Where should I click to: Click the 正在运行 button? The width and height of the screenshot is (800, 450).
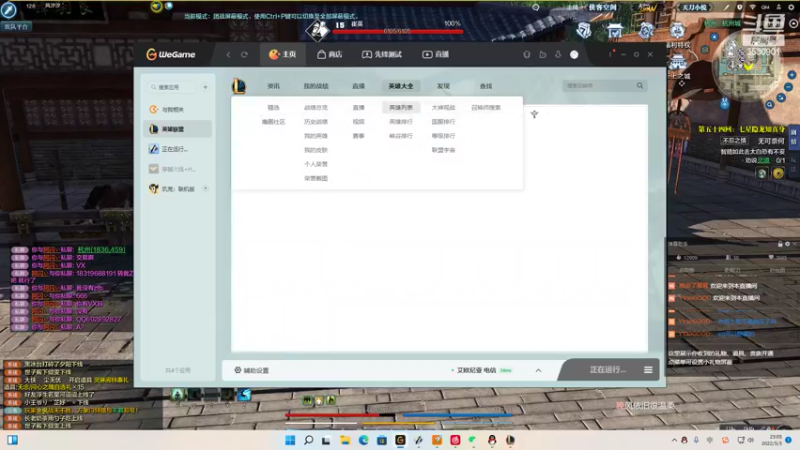click(607, 369)
